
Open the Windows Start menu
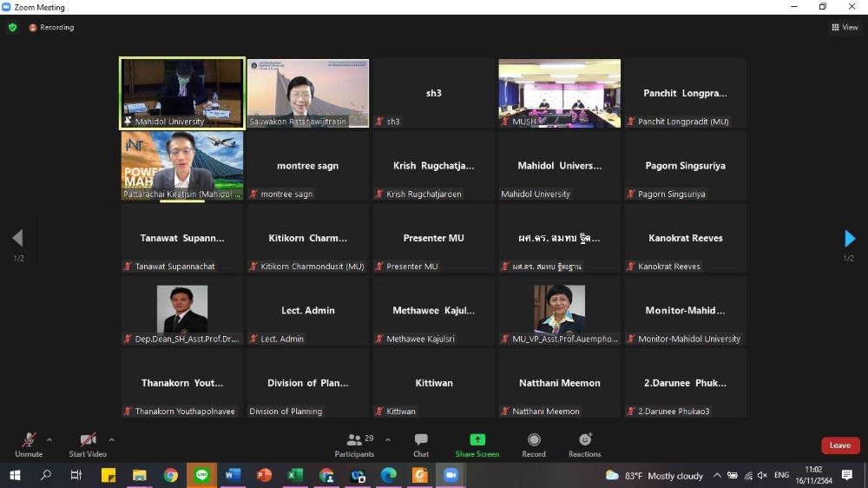[15, 475]
